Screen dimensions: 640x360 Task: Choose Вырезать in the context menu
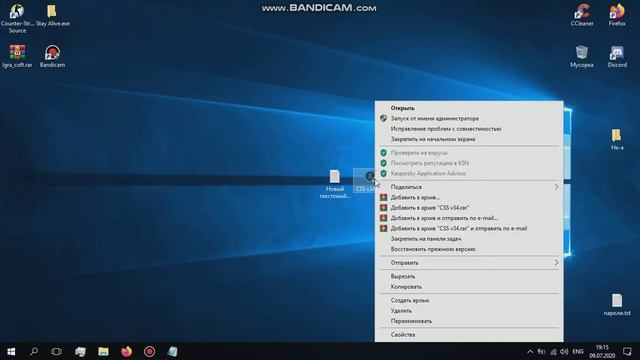tap(469, 276)
